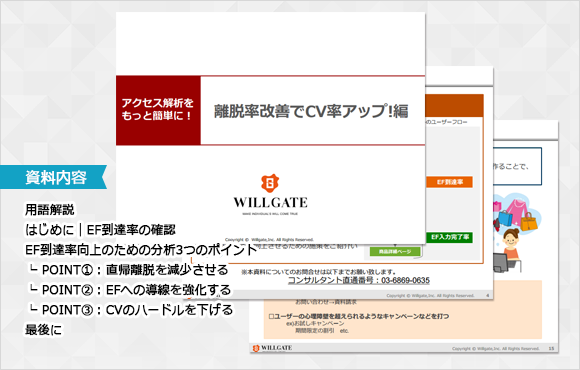Click the cover slide copyright notice
Screen dimensions: 580x370
(269, 239)
